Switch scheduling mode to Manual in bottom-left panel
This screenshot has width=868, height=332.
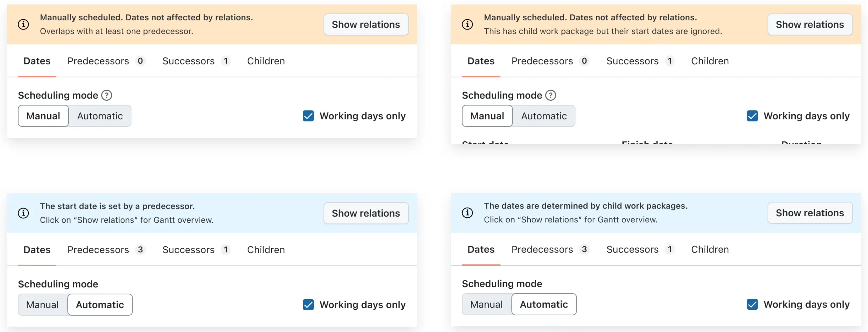[x=42, y=304]
